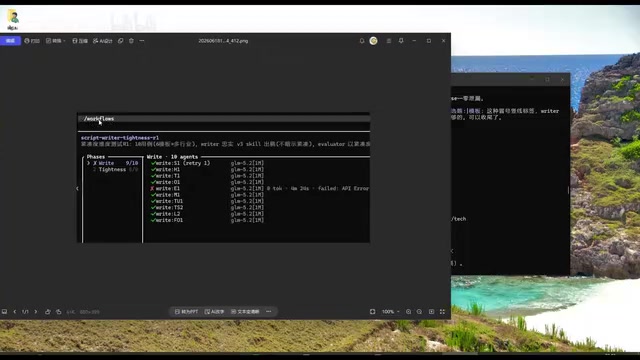The width and height of the screenshot is (640, 360).
Task: Click the script-writer-tightness-r1 title text
Action: point(120,138)
